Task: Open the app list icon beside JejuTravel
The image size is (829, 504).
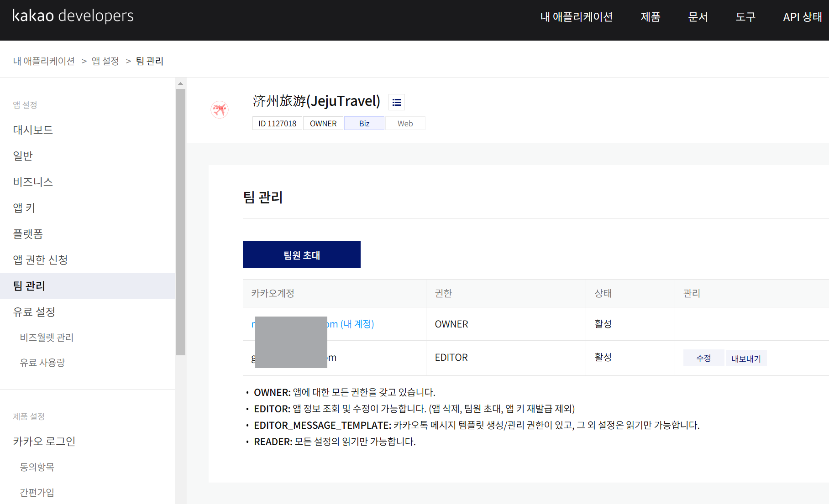Action: pos(397,102)
